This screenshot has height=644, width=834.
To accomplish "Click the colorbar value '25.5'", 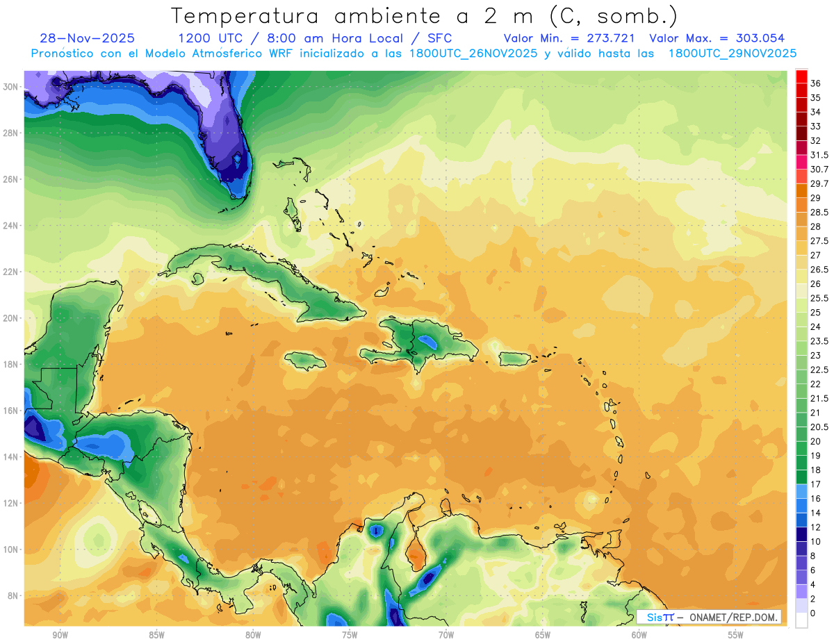I will (x=819, y=298).
